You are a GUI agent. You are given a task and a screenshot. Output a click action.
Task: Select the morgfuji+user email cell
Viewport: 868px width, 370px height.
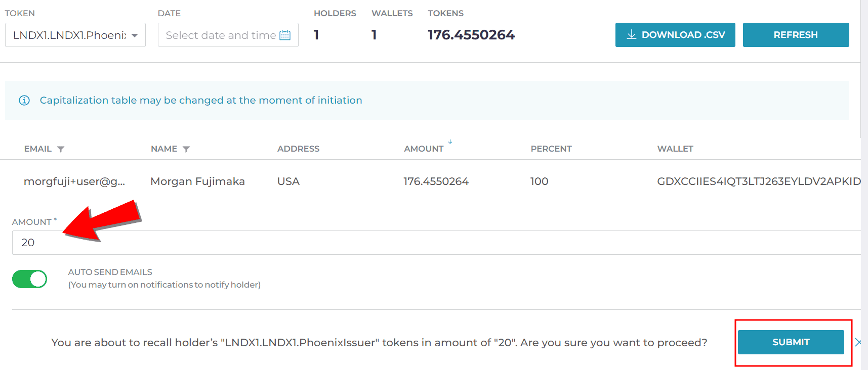coord(74,181)
